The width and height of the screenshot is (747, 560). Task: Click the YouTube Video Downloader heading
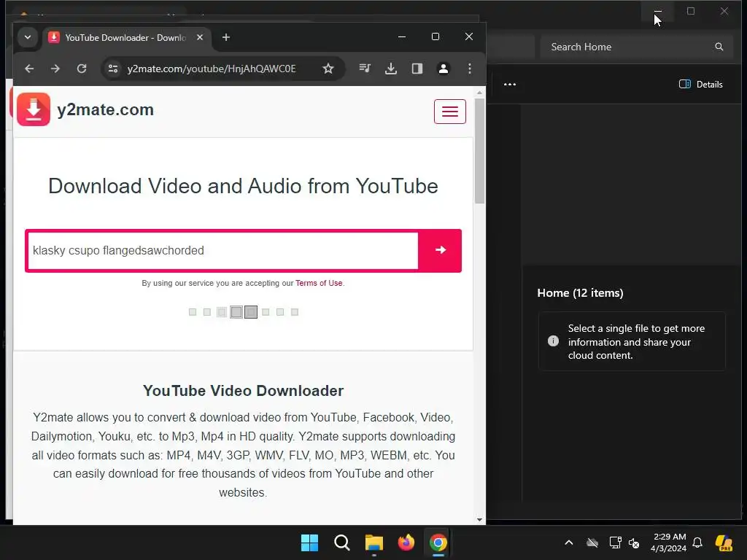click(x=243, y=391)
